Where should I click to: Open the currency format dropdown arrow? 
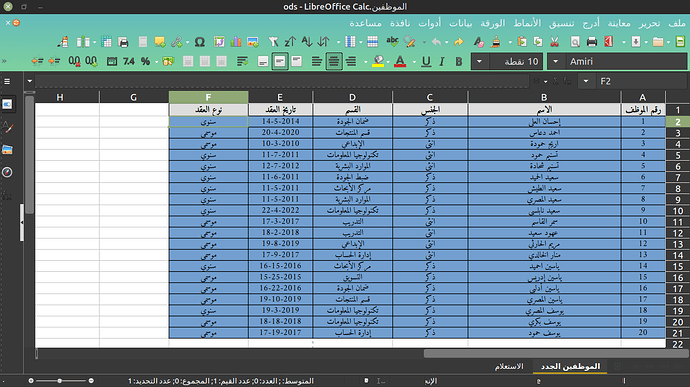(x=157, y=62)
